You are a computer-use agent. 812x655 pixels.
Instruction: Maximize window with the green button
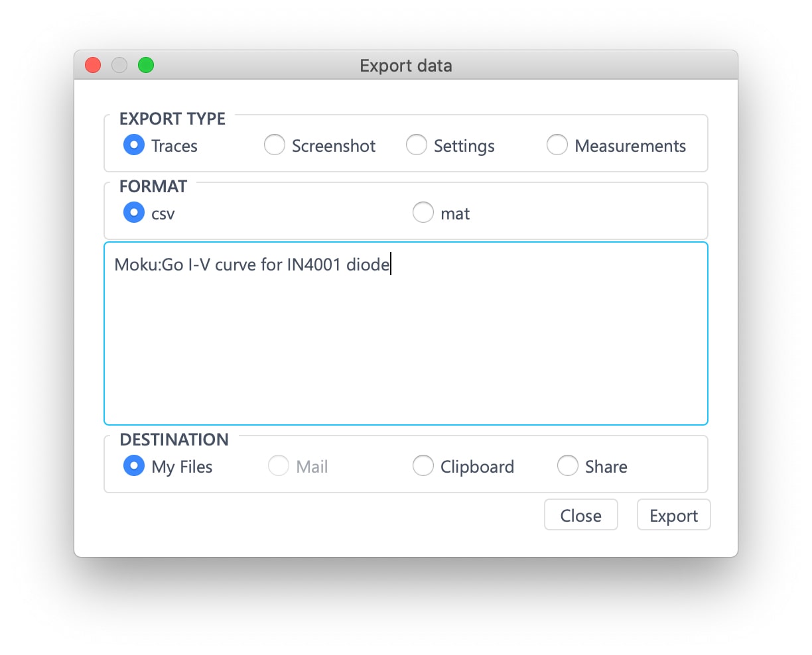146,65
